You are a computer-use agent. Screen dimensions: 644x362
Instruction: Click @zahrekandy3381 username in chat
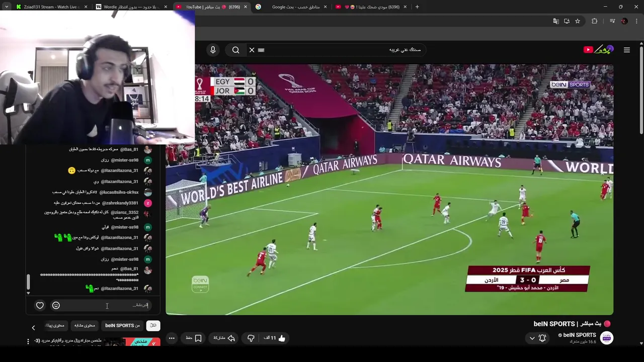(x=120, y=203)
